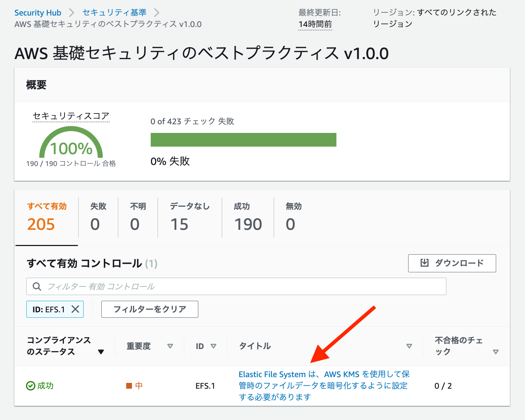Sort results by 重要度 column
The height and width of the screenshot is (420, 525).
point(170,346)
